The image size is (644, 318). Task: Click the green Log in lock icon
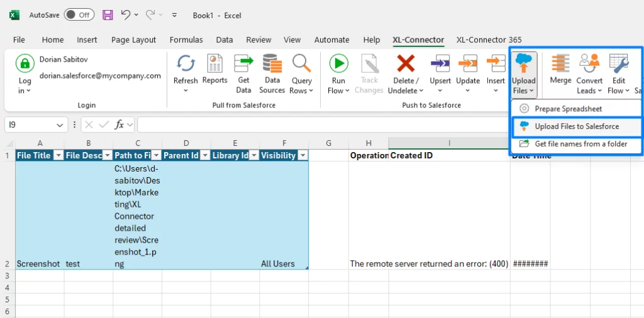25,63
